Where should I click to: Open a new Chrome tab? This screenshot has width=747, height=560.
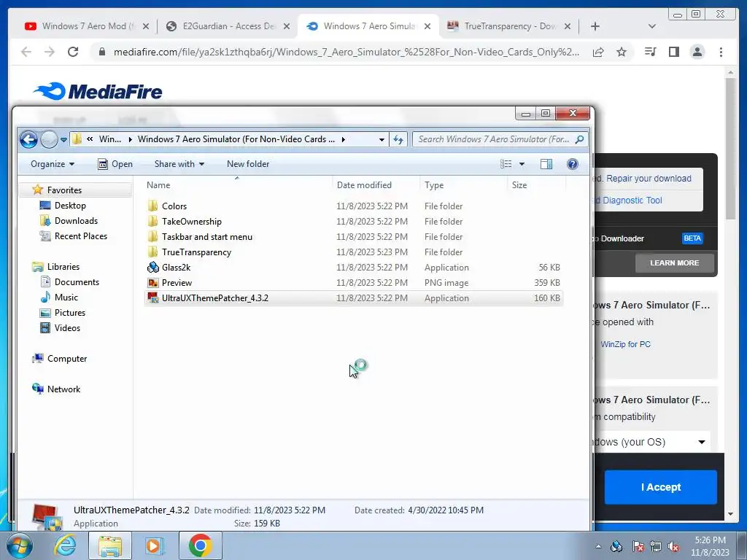click(595, 26)
